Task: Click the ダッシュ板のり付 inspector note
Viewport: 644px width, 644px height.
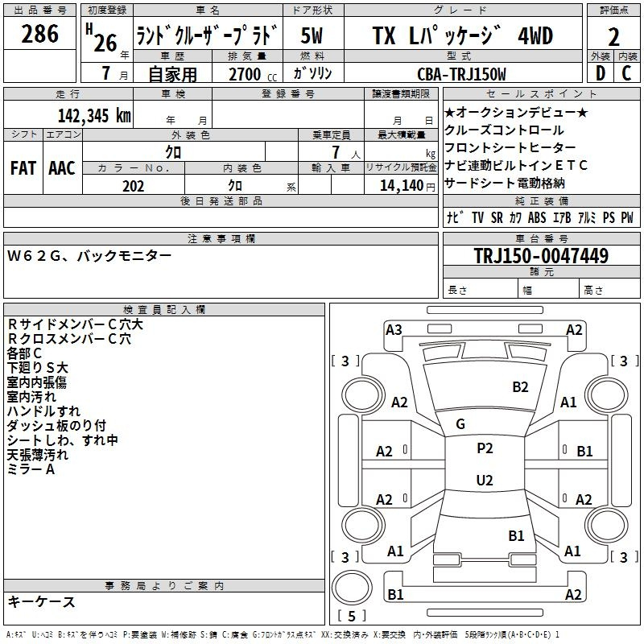Action: click(56, 426)
